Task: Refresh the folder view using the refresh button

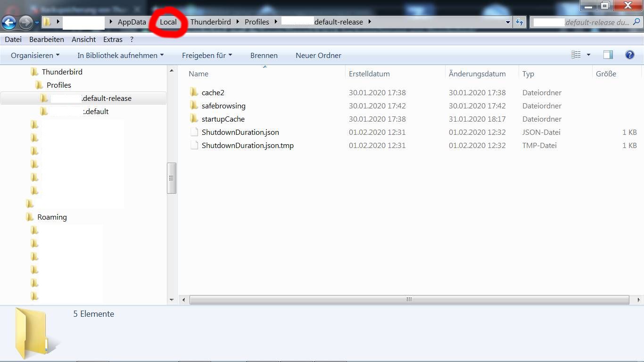Action: [x=520, y=22]
